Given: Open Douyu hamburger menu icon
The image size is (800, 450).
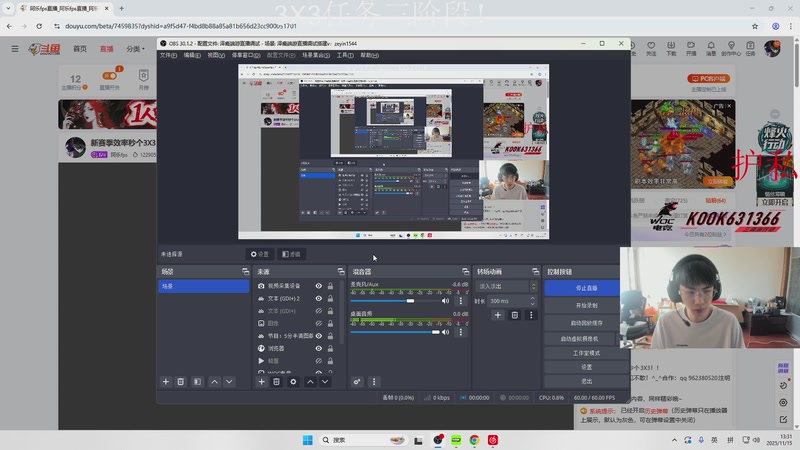Looking at the screenshot, I should 15,48.
